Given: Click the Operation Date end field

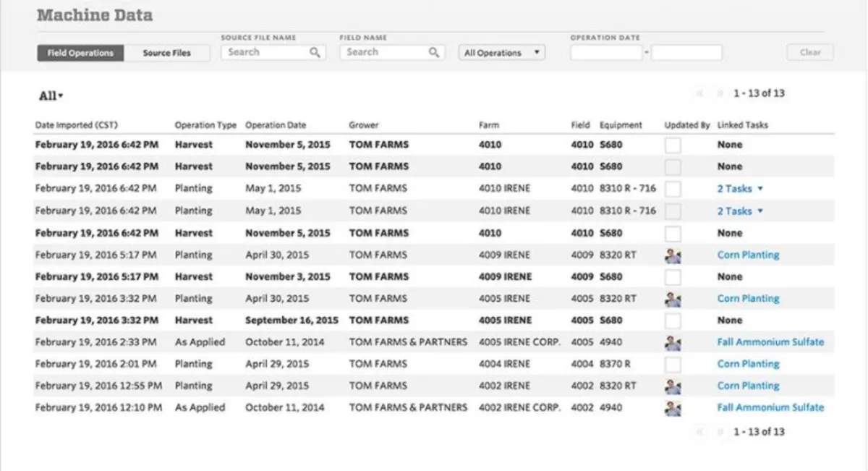Looking at the screenshot, I should point(686,52).
